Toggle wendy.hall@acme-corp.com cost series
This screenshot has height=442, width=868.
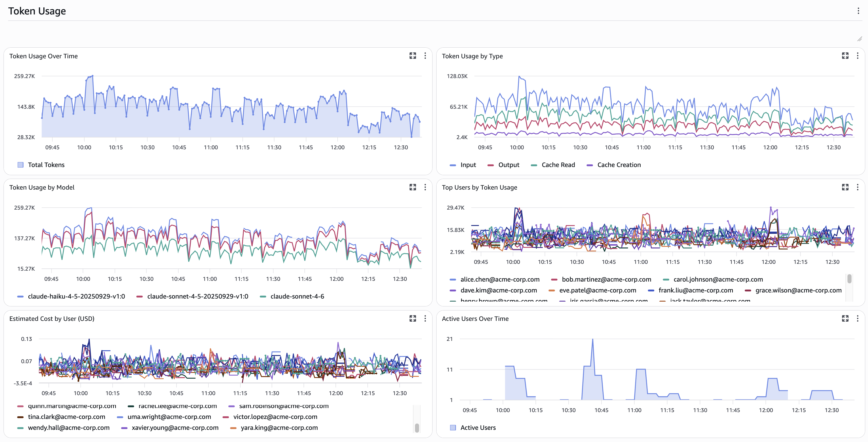63,428
